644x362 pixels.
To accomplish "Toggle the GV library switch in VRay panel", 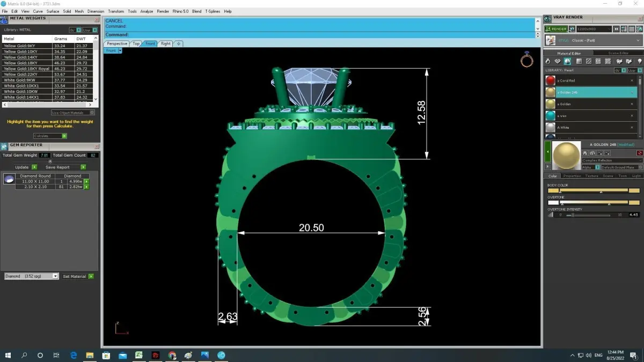I will 620,70.
